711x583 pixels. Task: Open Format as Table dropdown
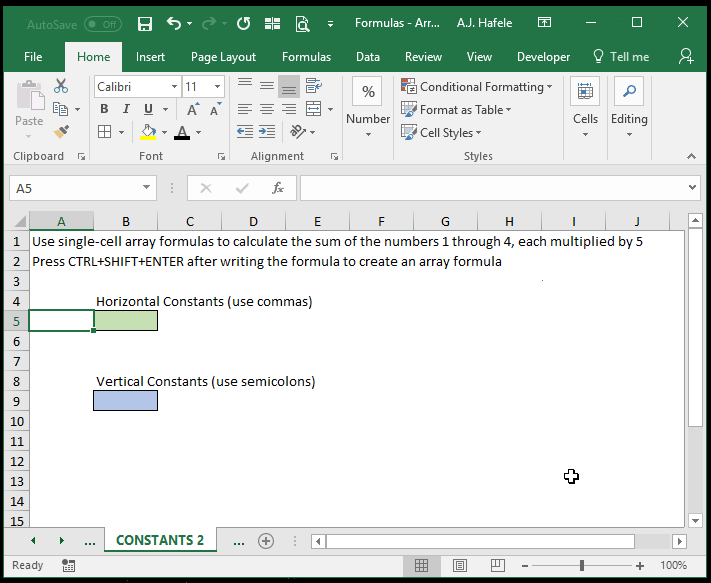(x=456, y=109)
